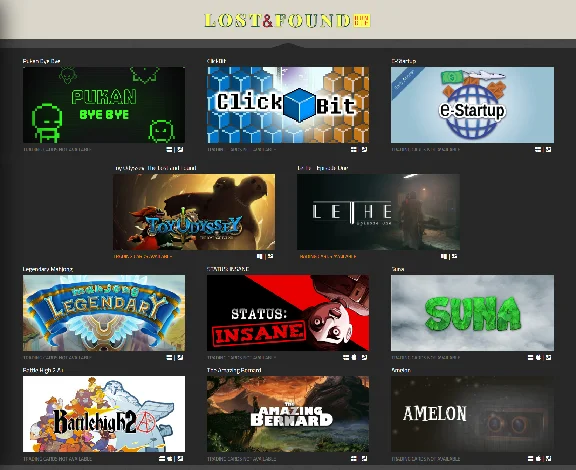This screenshot has width=576, height=470.
Task: Click the Windows icon under Suna
Action: tap(530, 357)
